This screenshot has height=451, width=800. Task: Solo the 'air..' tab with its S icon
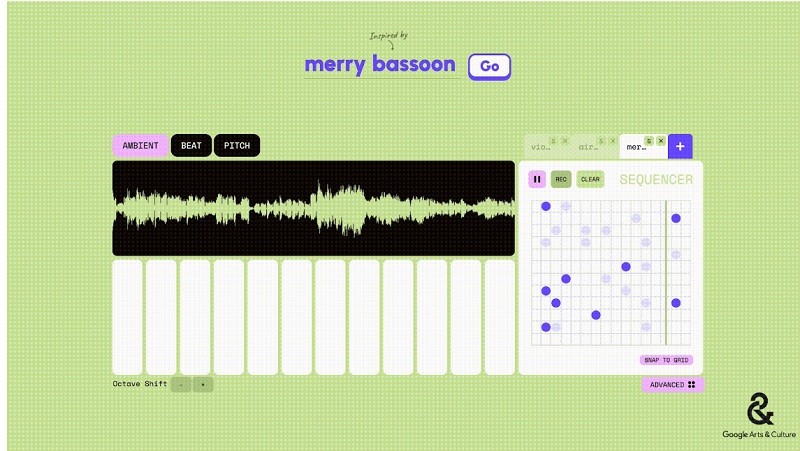601,141
